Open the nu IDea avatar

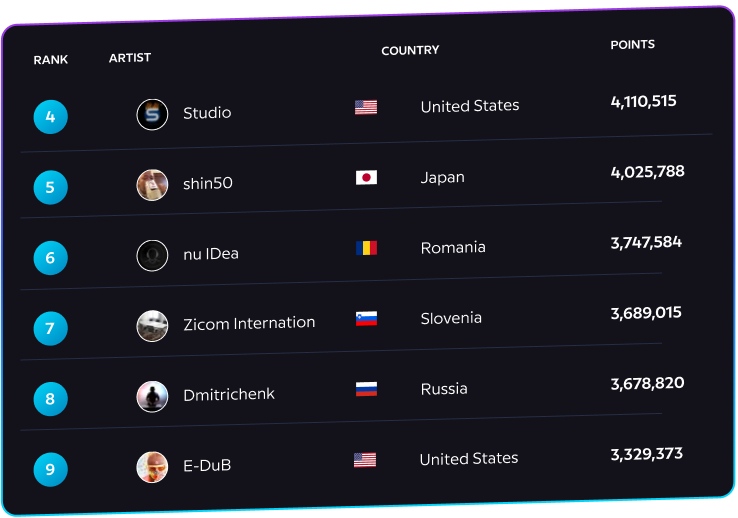coord(152,255)
